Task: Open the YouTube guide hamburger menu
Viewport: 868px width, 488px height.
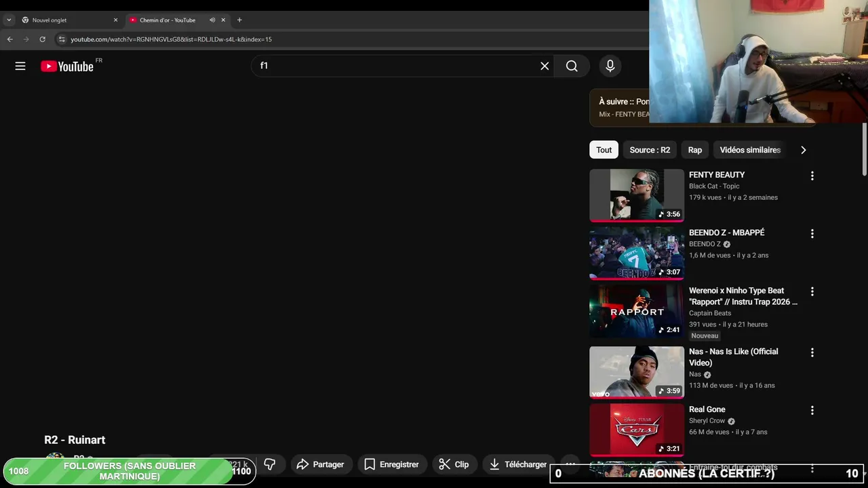Action: click(x=20, y=66)
